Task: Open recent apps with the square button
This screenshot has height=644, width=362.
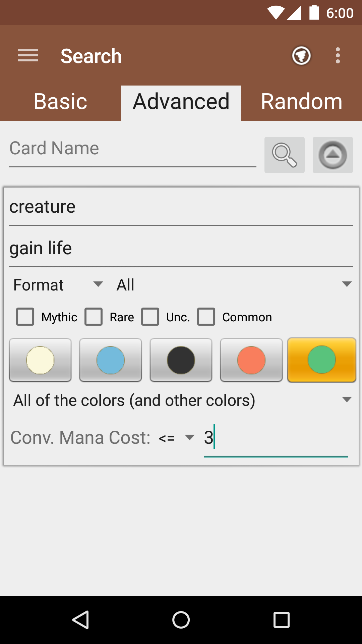Action: pyautogui.click(x=282, y=620)
